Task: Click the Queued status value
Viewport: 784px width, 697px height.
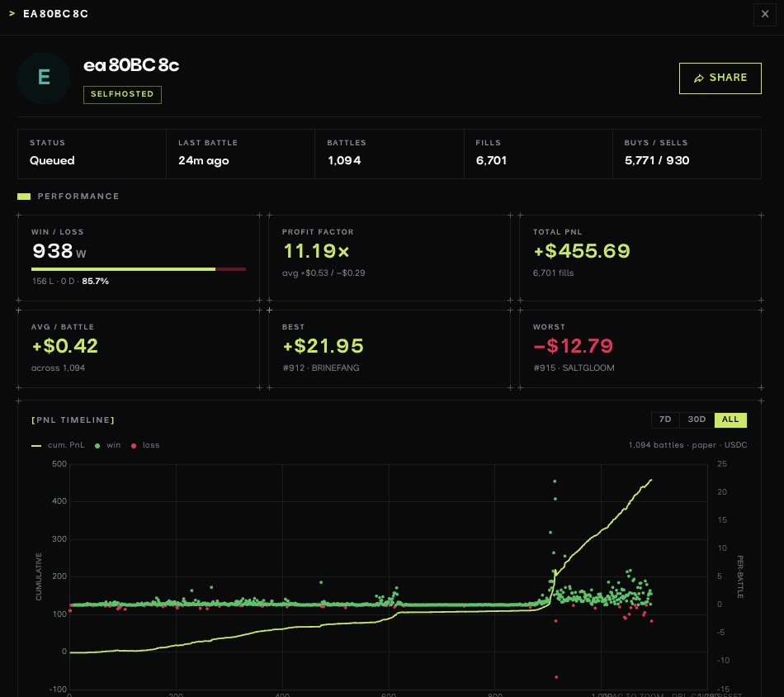Action: point(52,160)
